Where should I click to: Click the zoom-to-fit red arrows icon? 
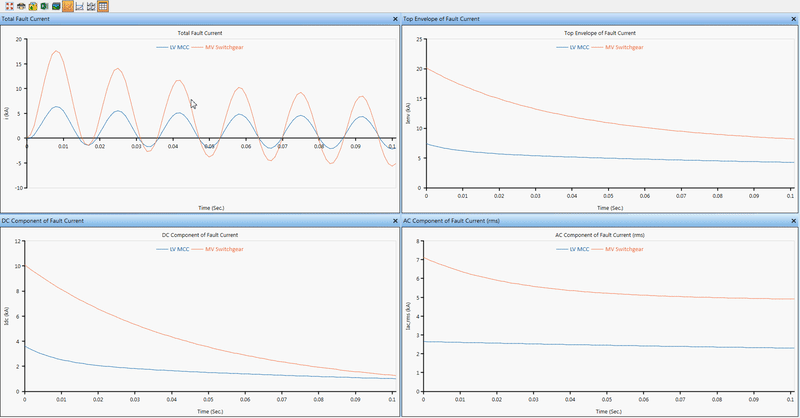pyautogui.click(x=7, y=6)
